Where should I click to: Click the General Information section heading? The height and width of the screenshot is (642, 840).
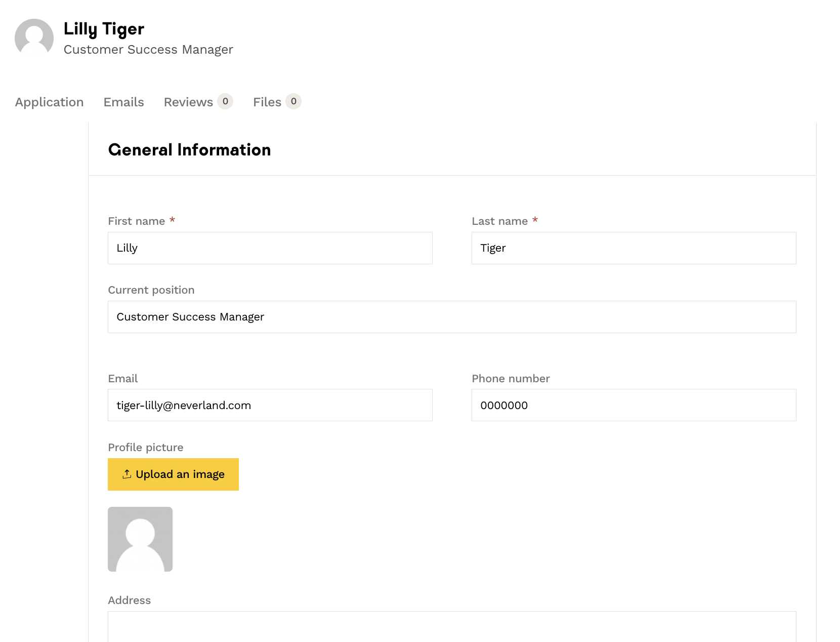click(x=189, y=150)
